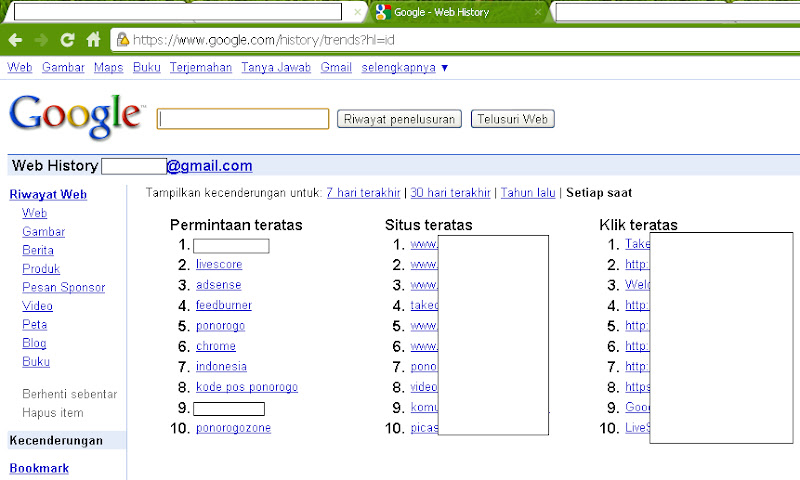The height and width of the screenshot is (480, 800).
Task: Open Buku in top navigation
Action: tap(147, 67)
